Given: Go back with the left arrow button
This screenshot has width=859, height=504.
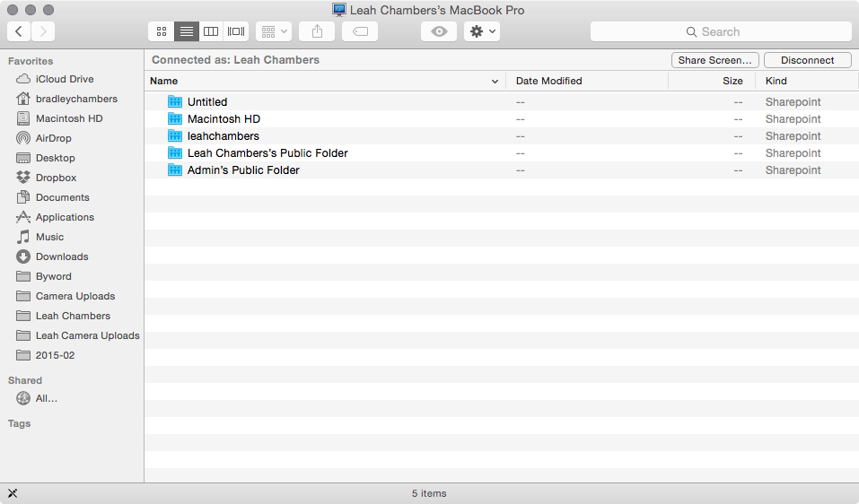Looking at the screenshot, I should click(19, 31).
